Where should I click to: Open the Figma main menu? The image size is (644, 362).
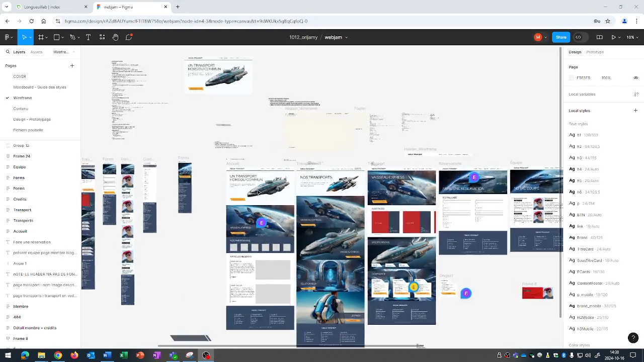click(x=8, y=37)
